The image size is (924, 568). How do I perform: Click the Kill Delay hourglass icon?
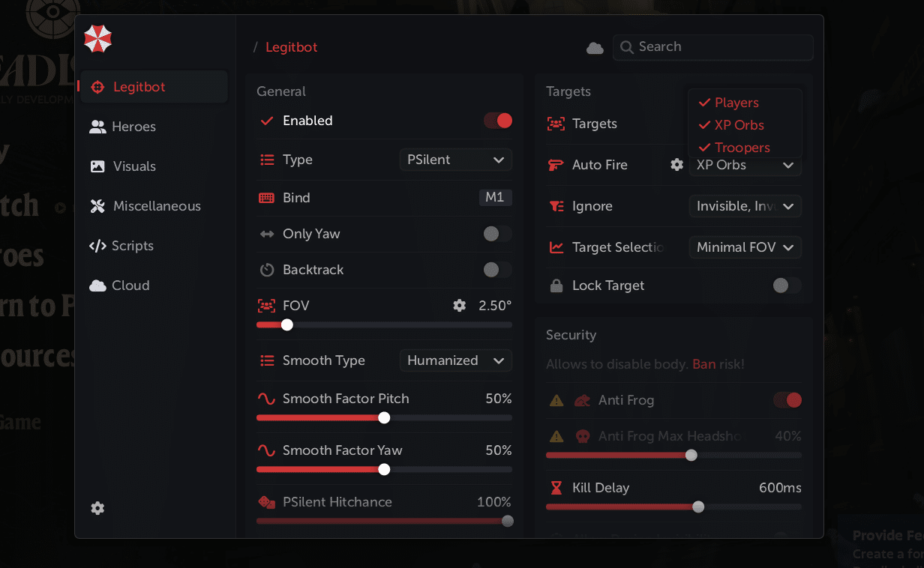[556, 488]
